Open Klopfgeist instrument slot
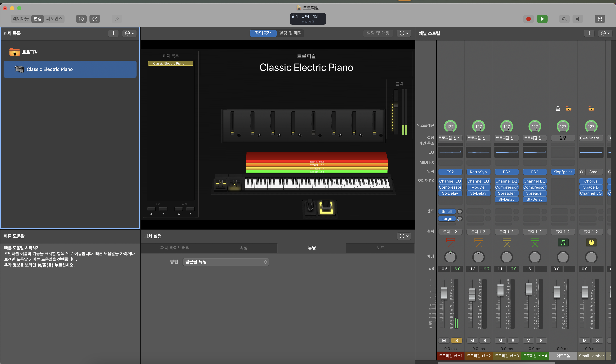 pyautogui.click(x=563, y=172)
